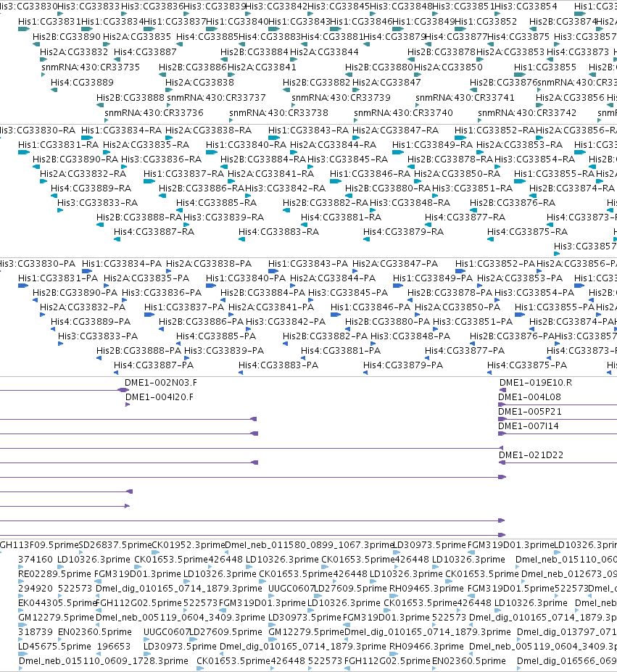Click gene label His3:CG33833
The height and width of the screenshot is (672, 617).
tap(88, 7)
